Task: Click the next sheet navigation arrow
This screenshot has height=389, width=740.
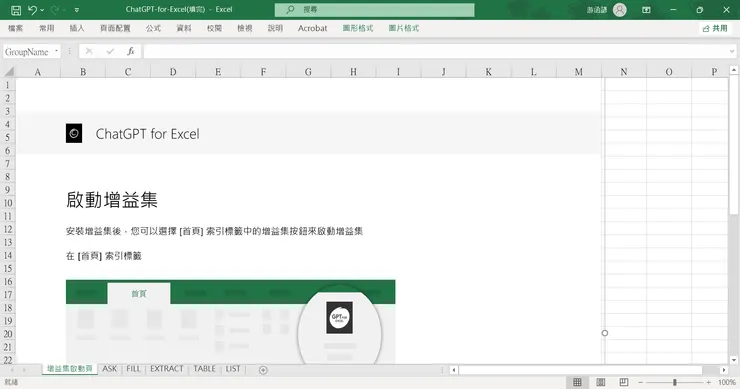Action: [24, 370]
